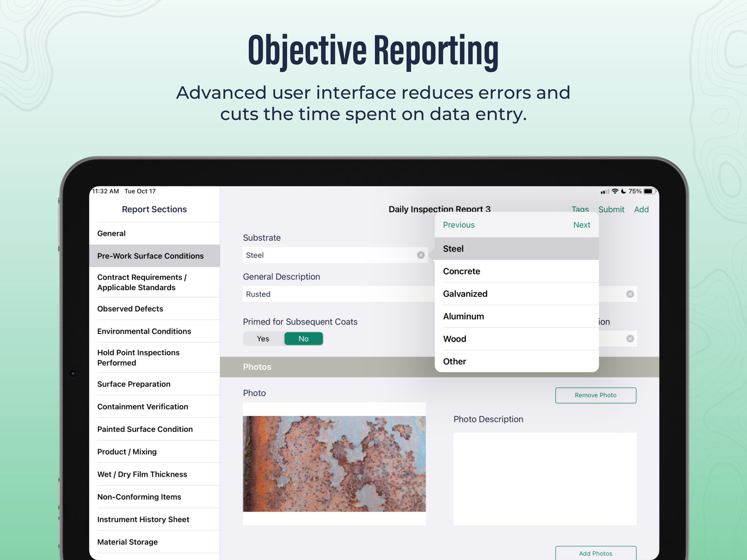
Task: Open Environmental Conditions section
Action: point(154,331)
